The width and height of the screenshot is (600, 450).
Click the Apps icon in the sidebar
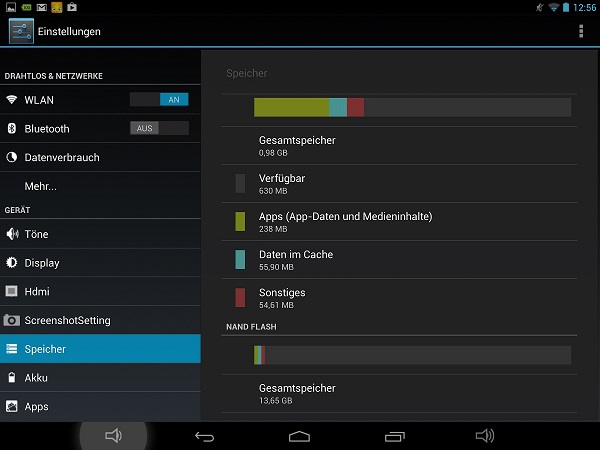(x=11, y=406)
